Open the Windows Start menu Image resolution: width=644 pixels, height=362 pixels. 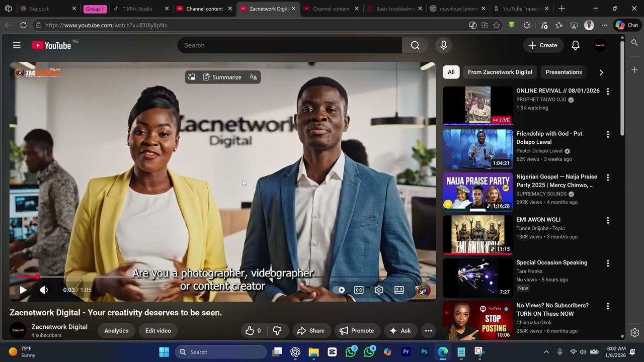(164, 352)
